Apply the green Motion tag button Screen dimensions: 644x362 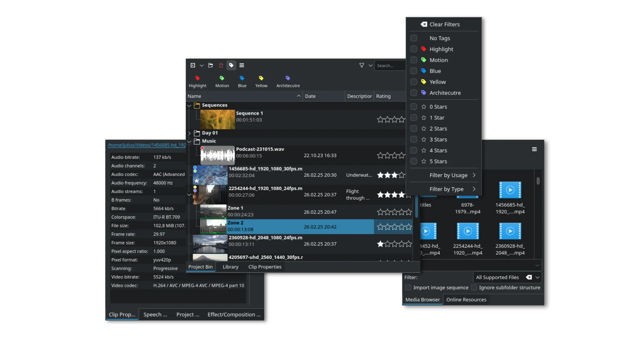pos(222,81)
